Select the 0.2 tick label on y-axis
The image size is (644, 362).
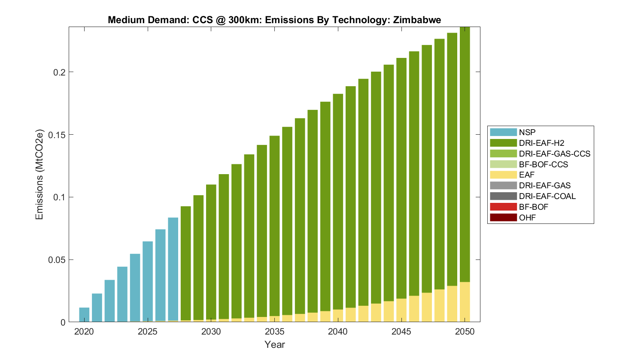click(59, 72)
